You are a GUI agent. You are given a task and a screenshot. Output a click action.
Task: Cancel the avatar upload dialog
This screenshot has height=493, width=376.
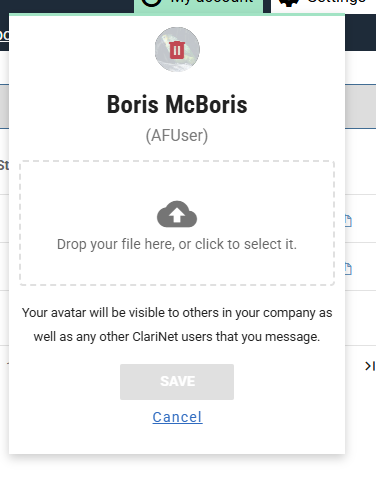(177, 417)
